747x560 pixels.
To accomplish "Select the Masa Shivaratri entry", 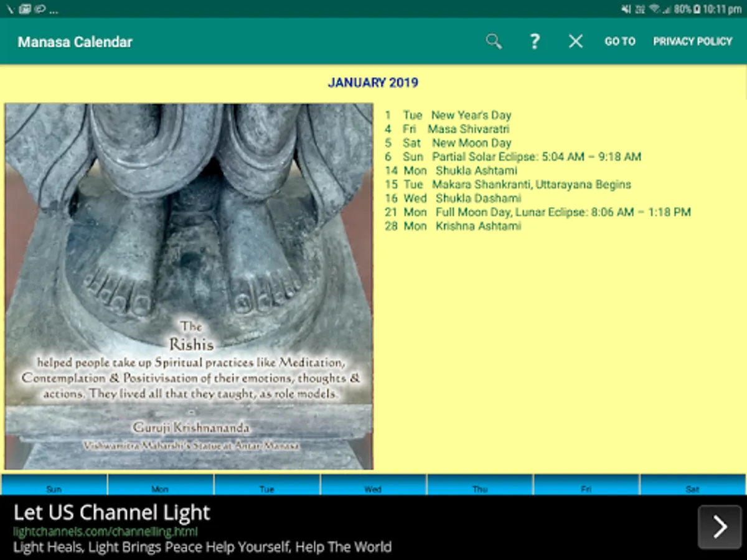I will click(447, 129).
